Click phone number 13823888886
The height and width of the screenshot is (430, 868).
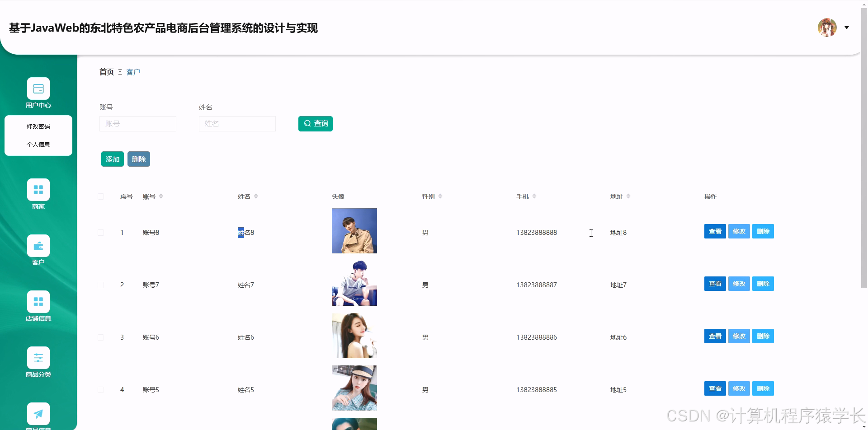(537, 337)
